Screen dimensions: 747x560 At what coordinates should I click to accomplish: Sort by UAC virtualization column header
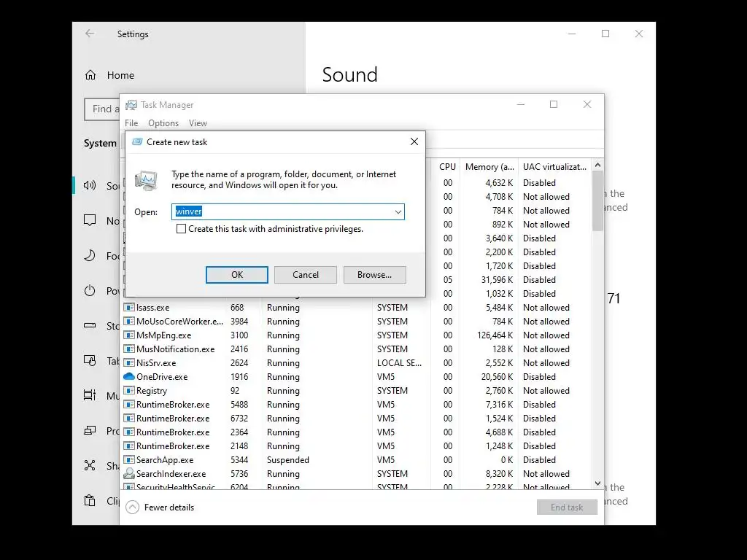tap(554, 167)
